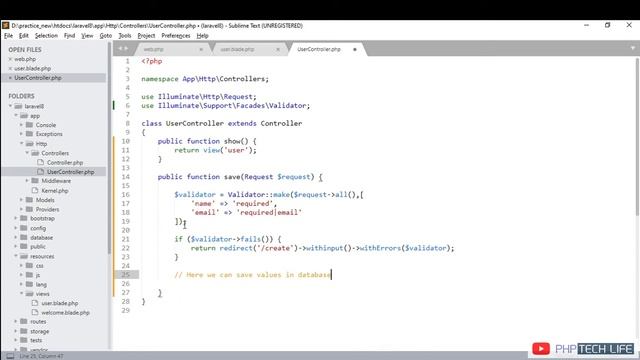The height and width of the screenshot is (360, 640).
Task: Click line number 25 in the gutter
Action: [125, 275]
